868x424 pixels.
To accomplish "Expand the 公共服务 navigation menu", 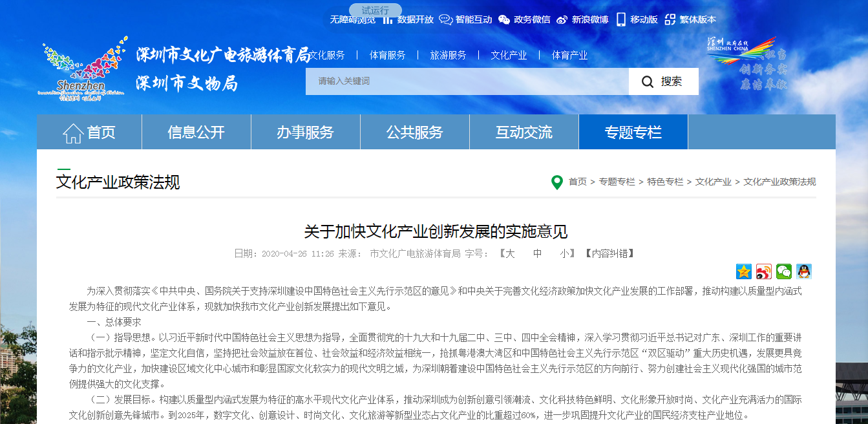I will click(x=414, y=132).
